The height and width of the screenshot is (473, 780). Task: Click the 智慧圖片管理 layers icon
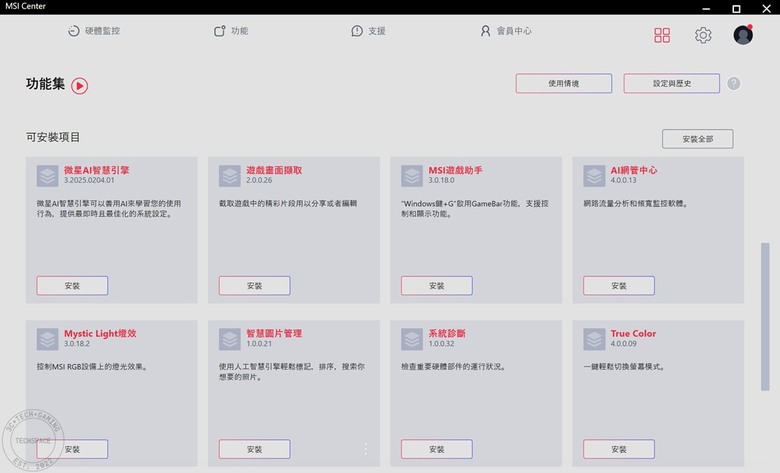pos(230,339)
